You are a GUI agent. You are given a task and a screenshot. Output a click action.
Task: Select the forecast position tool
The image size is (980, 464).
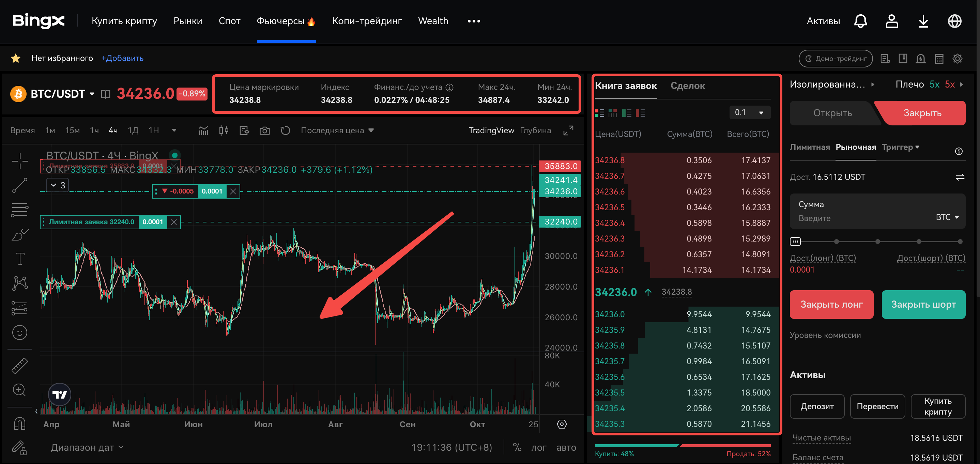point(19,308)
